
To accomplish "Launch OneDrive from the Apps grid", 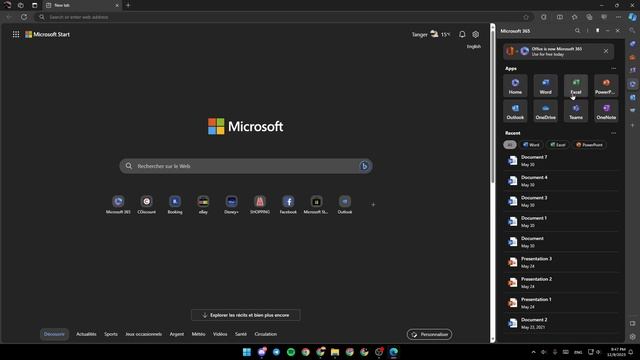I will point(545,111).
